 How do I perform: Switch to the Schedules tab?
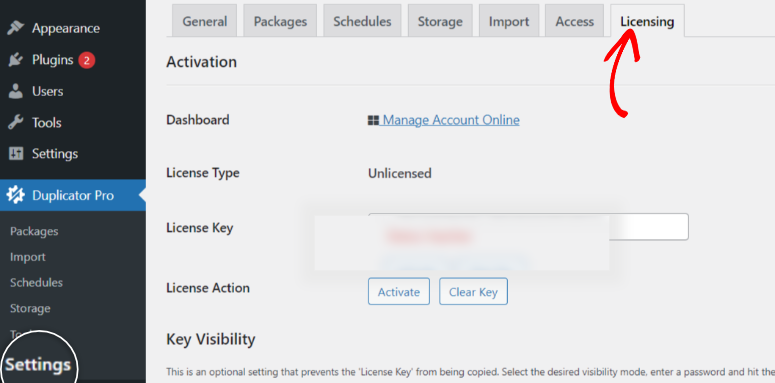tap(362, 21)
